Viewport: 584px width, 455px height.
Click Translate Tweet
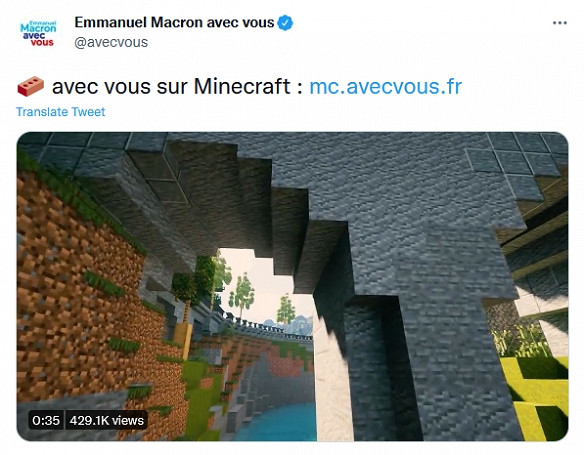click(60, 112)
